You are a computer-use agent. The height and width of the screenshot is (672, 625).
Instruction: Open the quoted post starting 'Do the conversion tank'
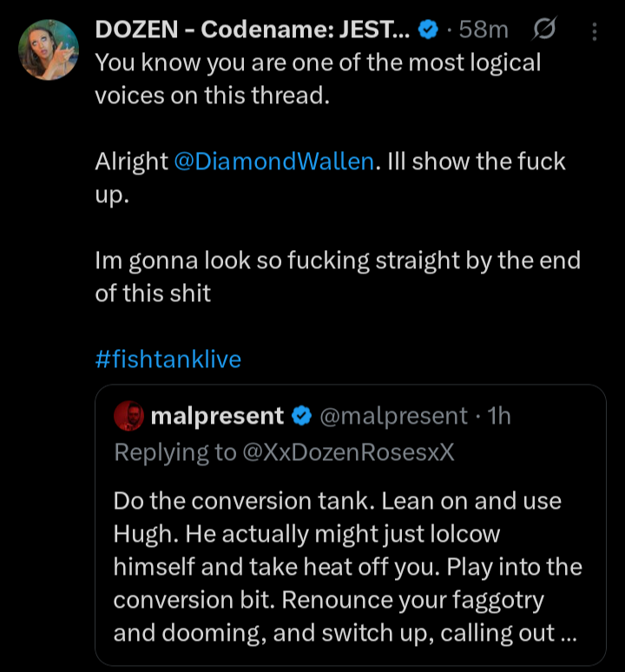(351, 525)
